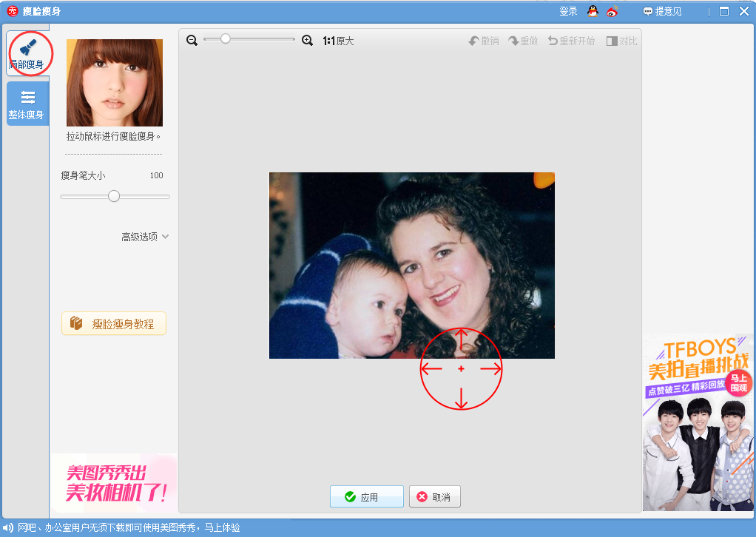Cancel editing with the 取消 button
The width and height of the screenshot is (756, 537).
434,496
